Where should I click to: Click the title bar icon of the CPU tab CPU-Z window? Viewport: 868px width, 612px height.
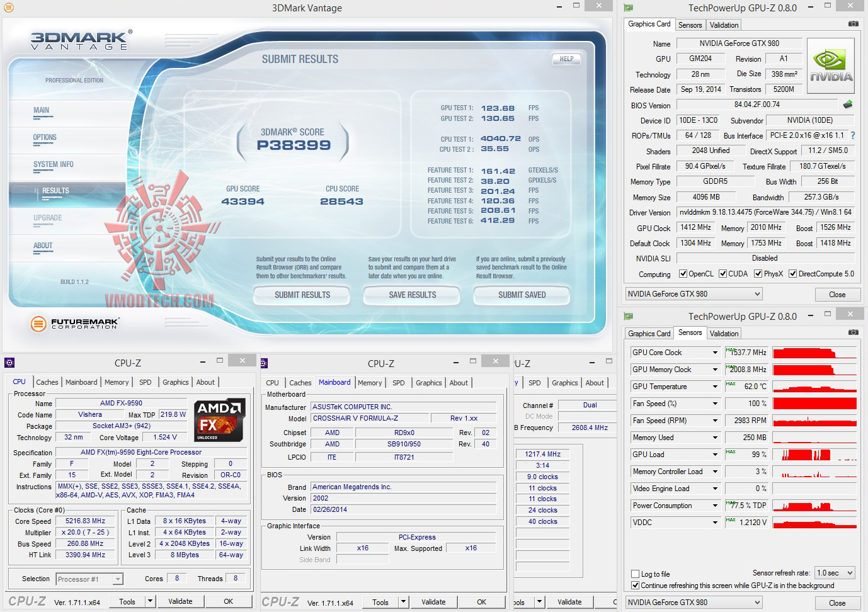click(9, 363)
